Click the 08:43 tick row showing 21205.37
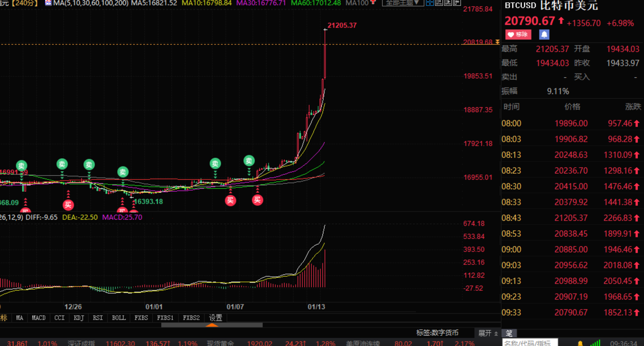This screenshot has height=346, width=644. 572,218
